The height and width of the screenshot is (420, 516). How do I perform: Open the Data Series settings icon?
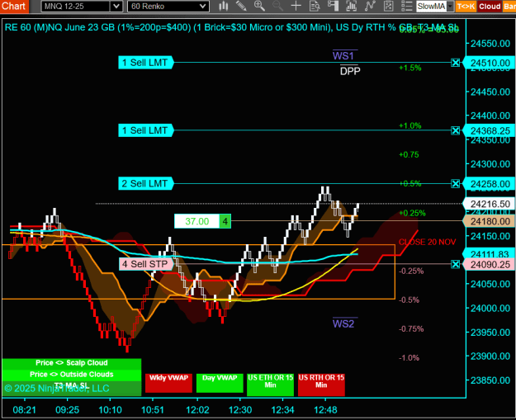click(x=352, y=6)
